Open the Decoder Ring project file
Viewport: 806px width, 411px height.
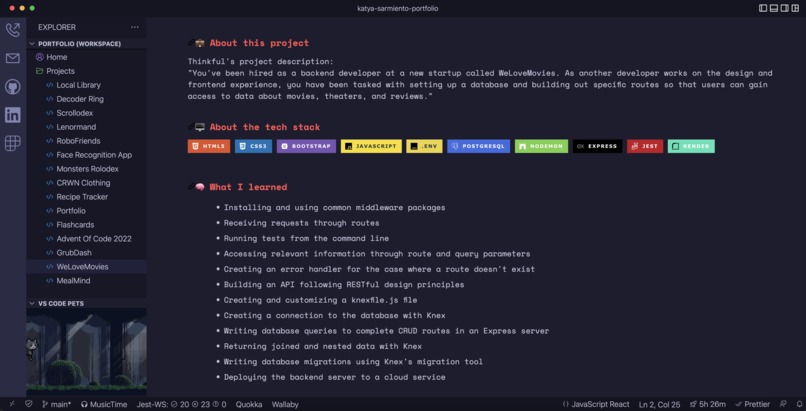tap(86, 99)
